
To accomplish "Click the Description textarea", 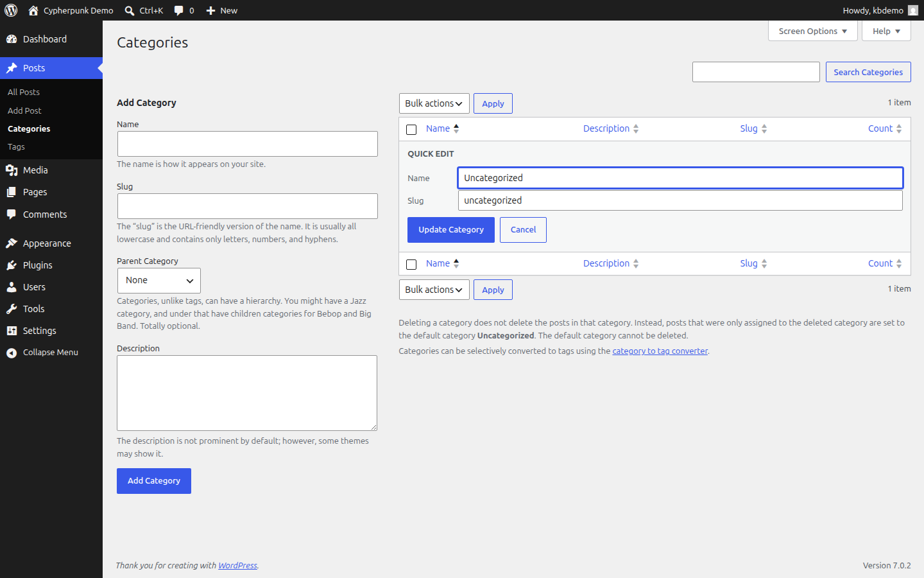I will click(x=247, y=393).
